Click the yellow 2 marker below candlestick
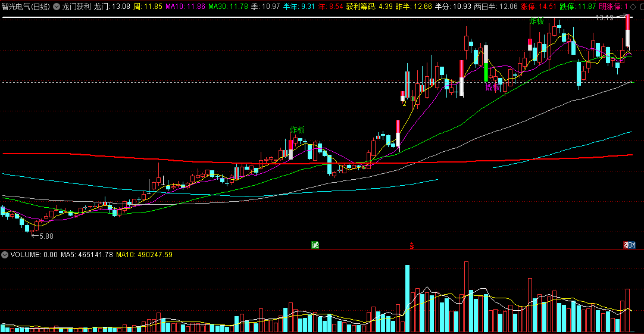 [404, 104]
